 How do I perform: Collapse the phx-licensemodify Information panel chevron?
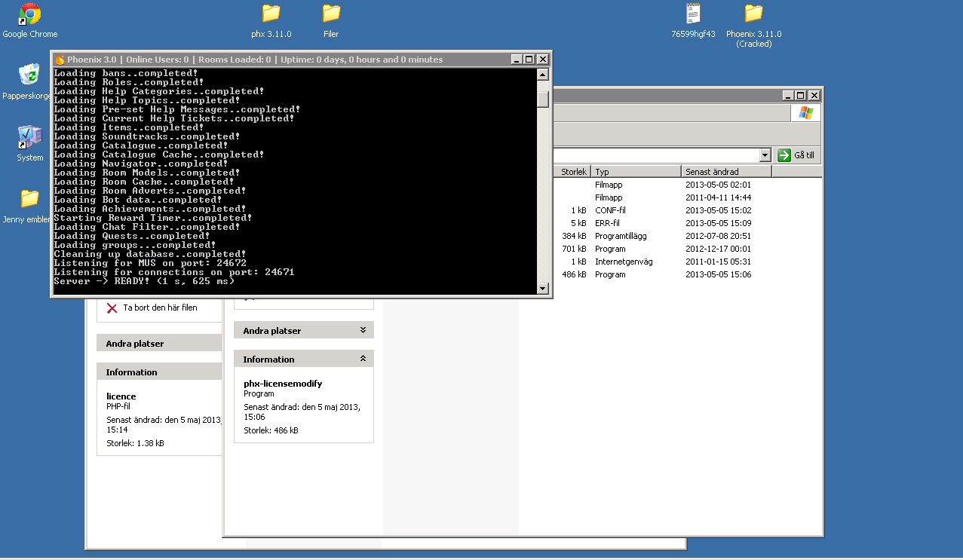(363, 359)
